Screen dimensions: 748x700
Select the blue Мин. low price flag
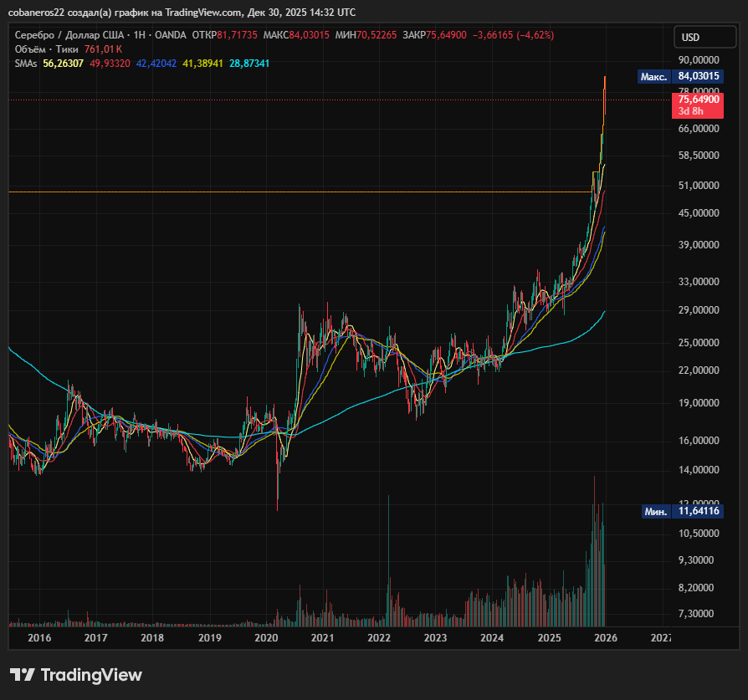coord(655,511)
